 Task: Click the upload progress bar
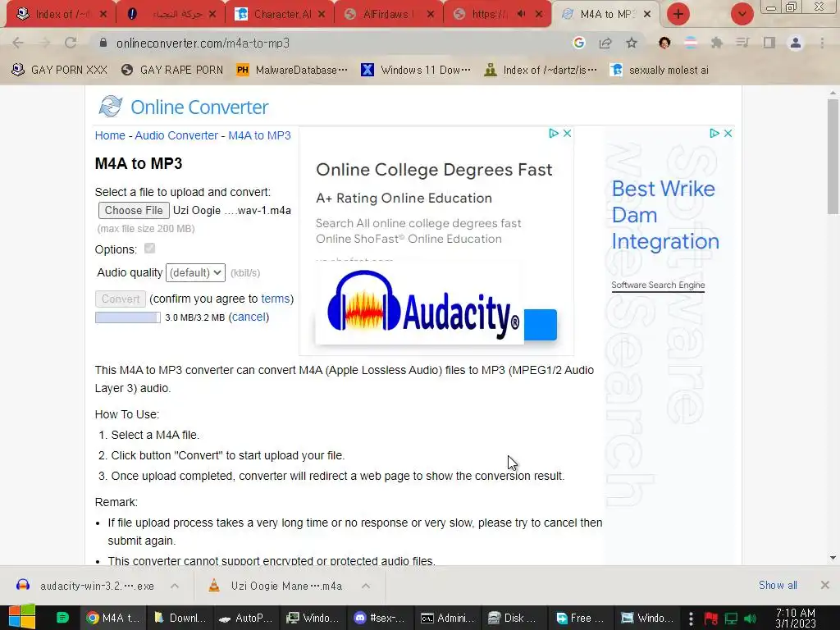click(127, 317)
